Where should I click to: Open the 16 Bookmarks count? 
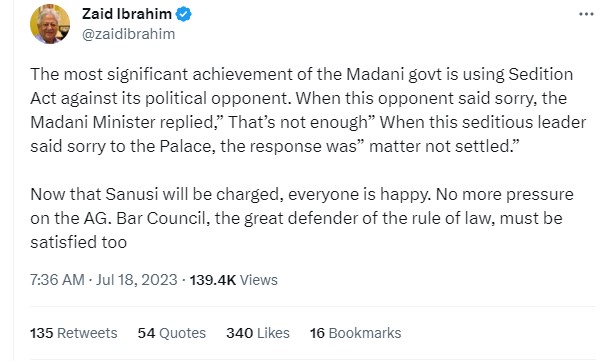(356, 333)
